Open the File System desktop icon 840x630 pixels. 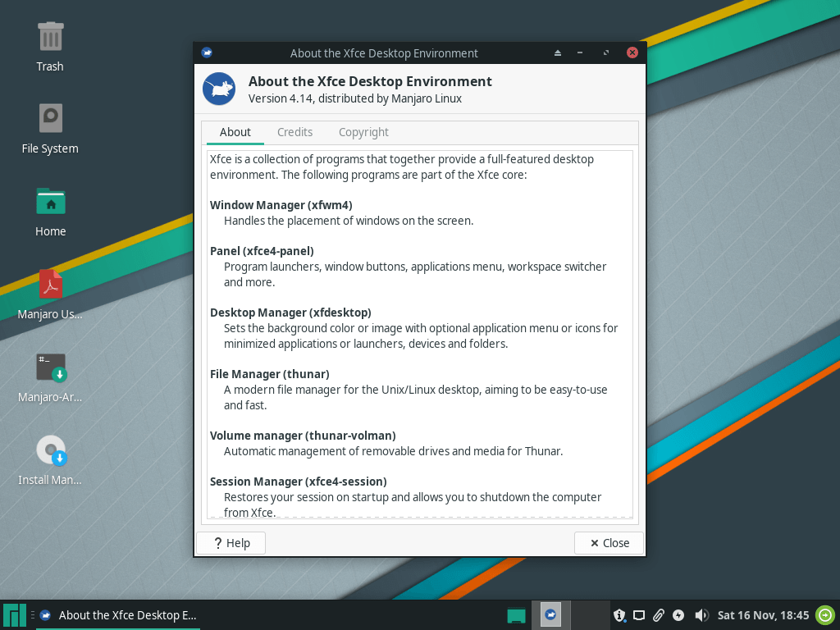50,118
